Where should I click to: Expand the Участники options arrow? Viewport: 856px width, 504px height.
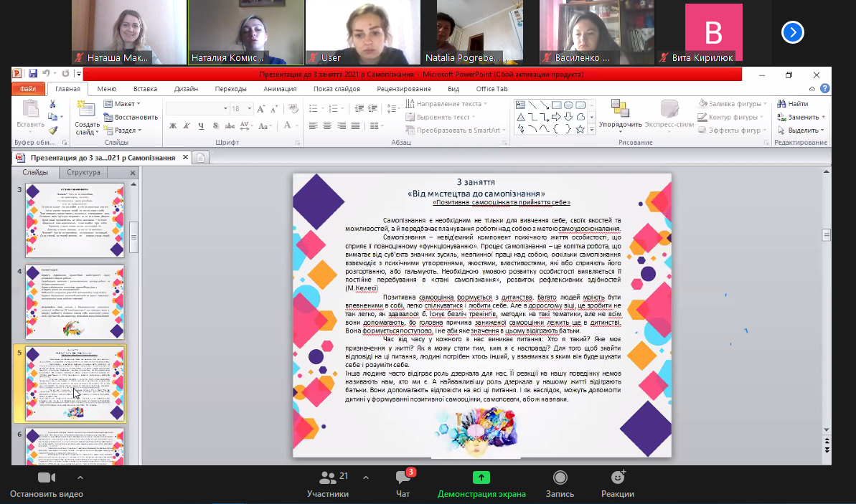pos(366,477)
